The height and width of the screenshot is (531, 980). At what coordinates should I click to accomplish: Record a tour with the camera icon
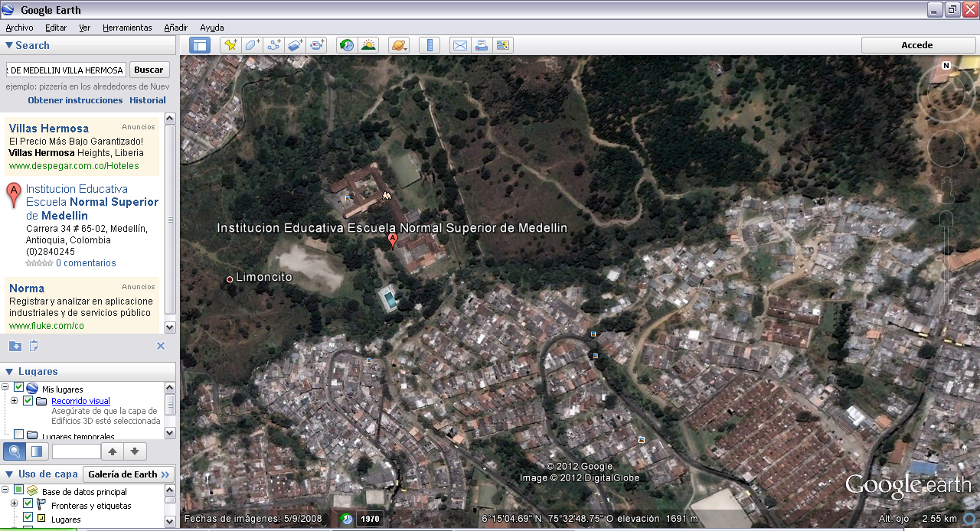pos(317,45)
